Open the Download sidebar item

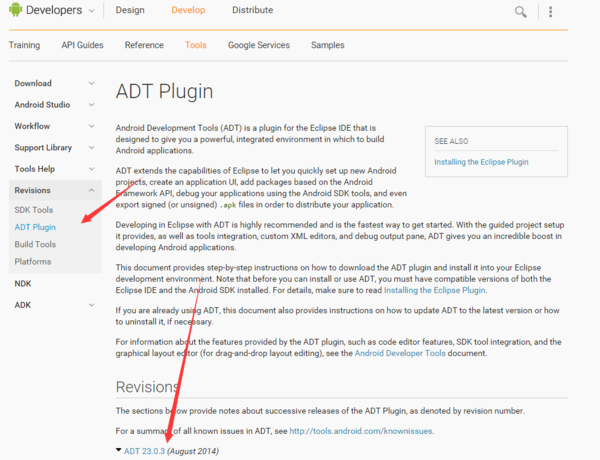33,83
